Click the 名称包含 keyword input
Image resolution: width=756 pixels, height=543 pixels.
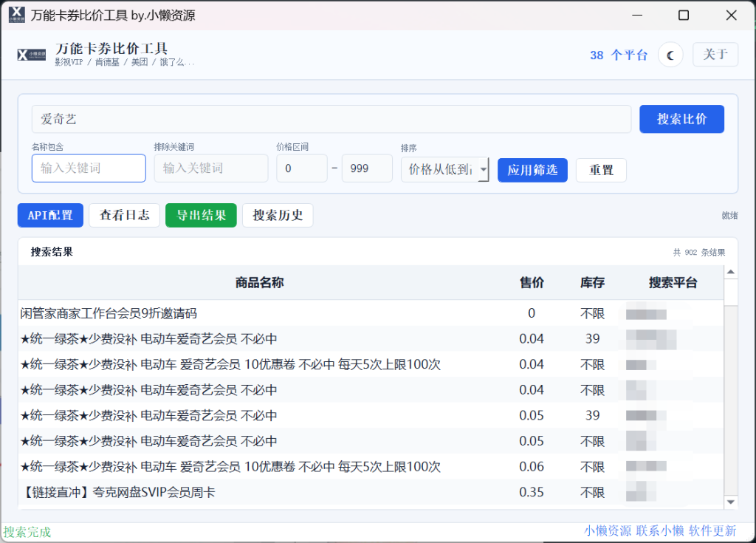89,168
